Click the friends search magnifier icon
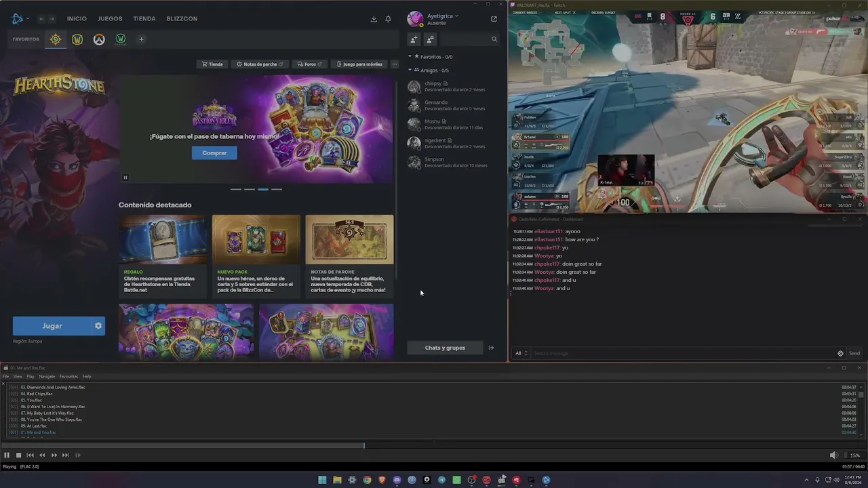This screenshot has width=868, height=488. (494, 39)
